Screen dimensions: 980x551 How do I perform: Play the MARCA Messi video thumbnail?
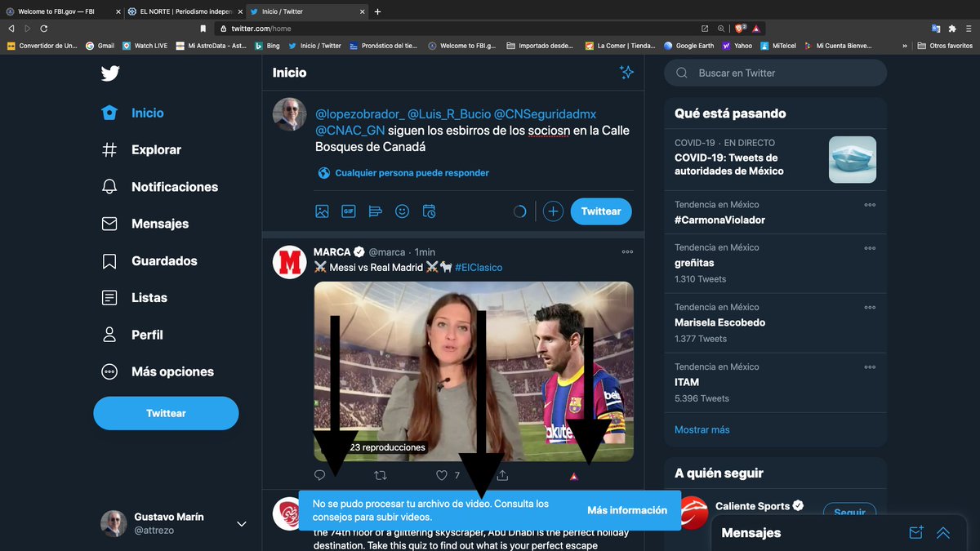474,371
